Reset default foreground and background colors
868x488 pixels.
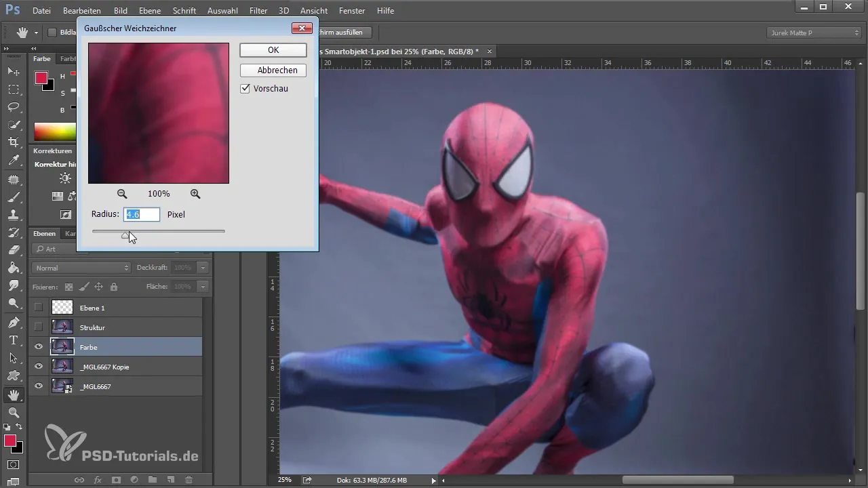click(x=7, y=427)
